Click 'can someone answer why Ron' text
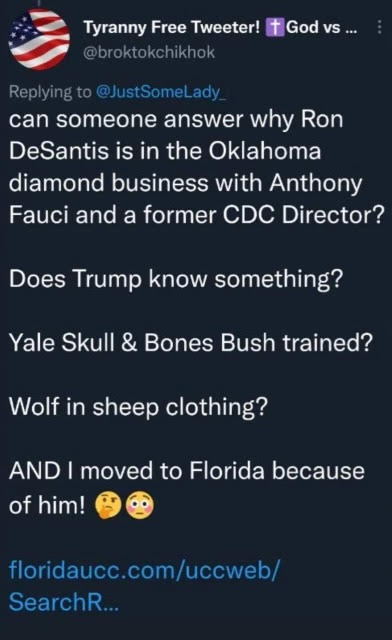 [x=176, y=120]
